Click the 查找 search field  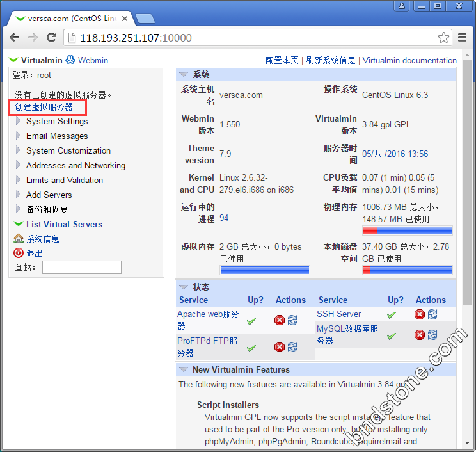pos(82,268)
